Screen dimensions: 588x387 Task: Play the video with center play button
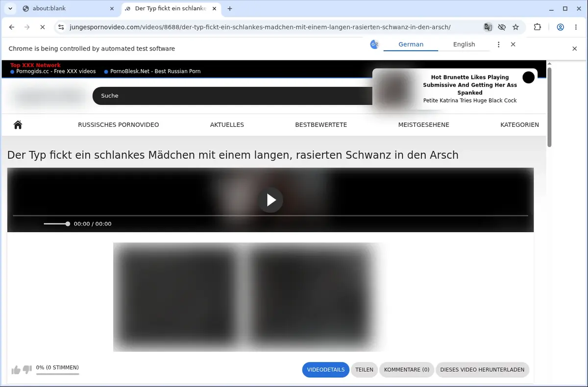point(270,200)
